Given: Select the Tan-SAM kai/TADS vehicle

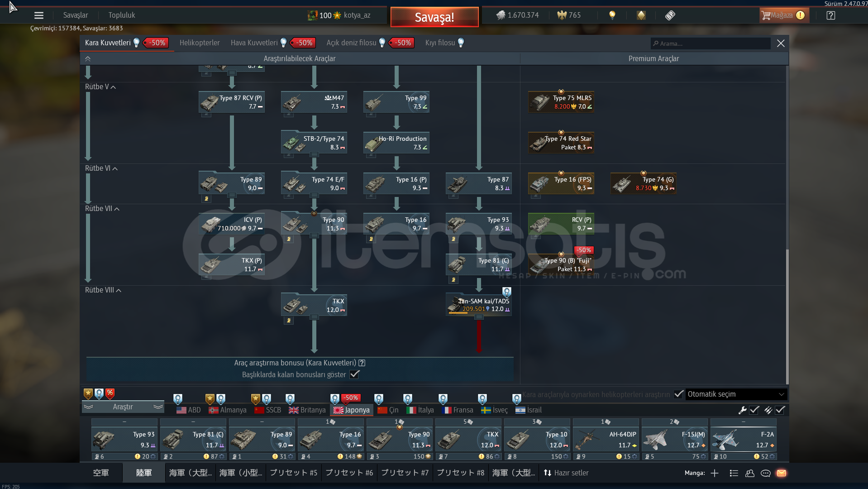Looking at the screenshot, I should 479,305.
